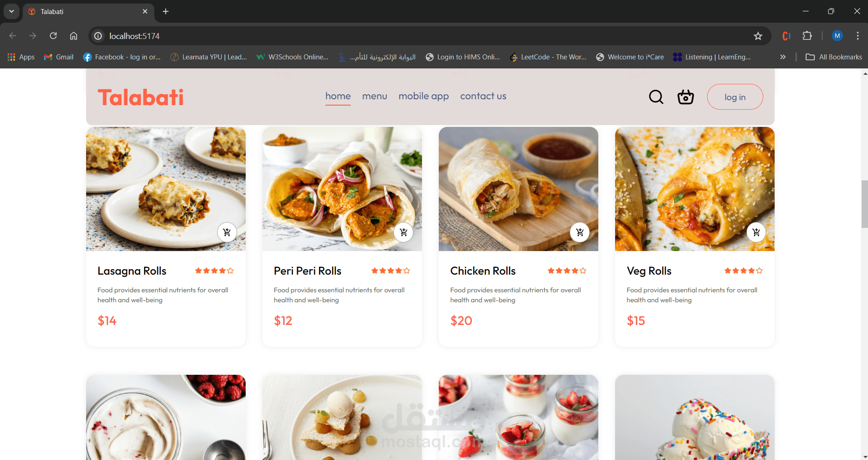Click the Lasagna Rolls title
868x460 pixels.
pos(132,271)
